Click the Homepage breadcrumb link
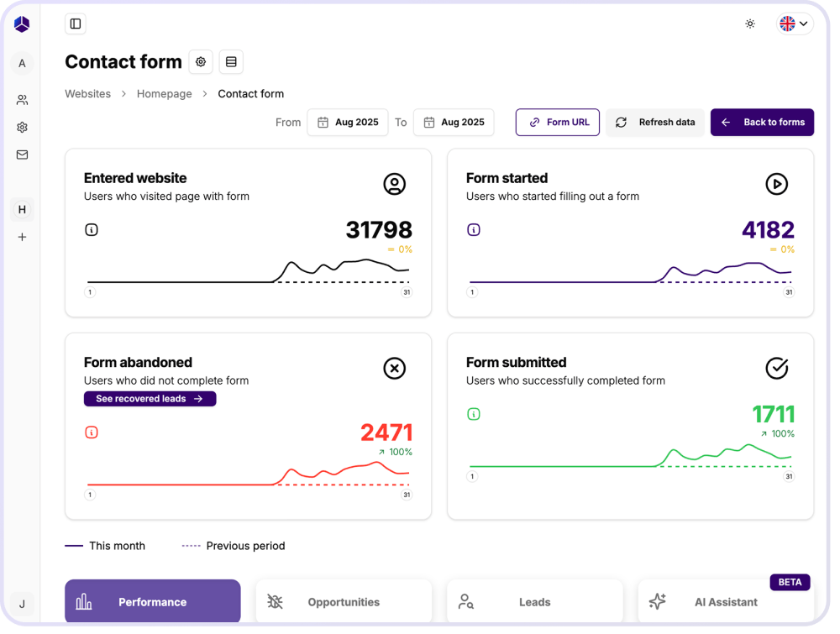 click(165, 94)
